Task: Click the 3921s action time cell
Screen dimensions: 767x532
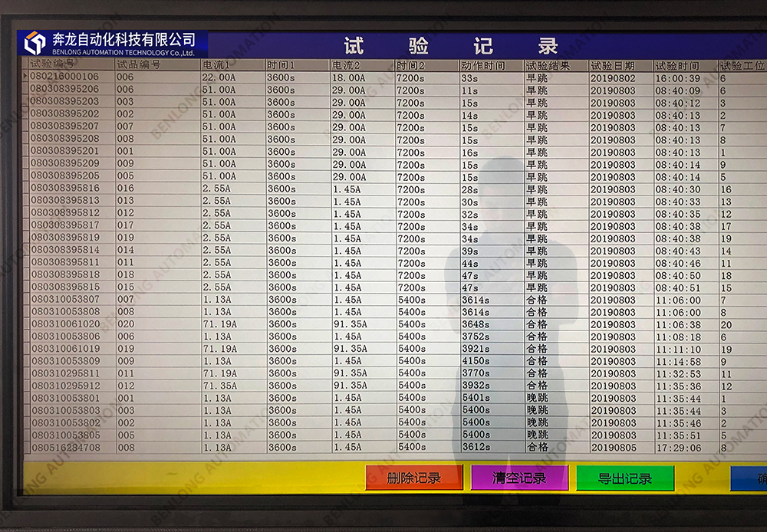Action: 476,349
